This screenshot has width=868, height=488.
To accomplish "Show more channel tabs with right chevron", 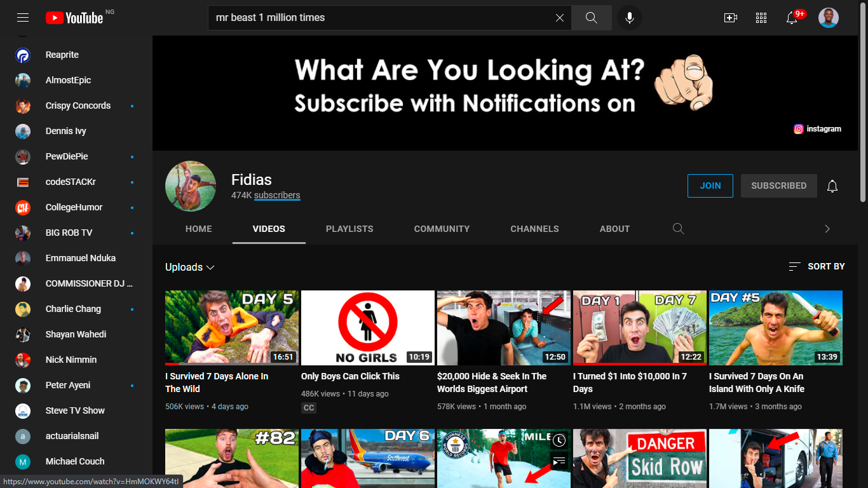I will [827, 229].
